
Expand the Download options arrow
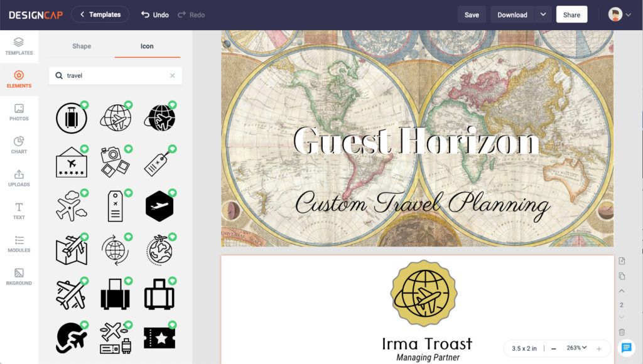(543, 15)
